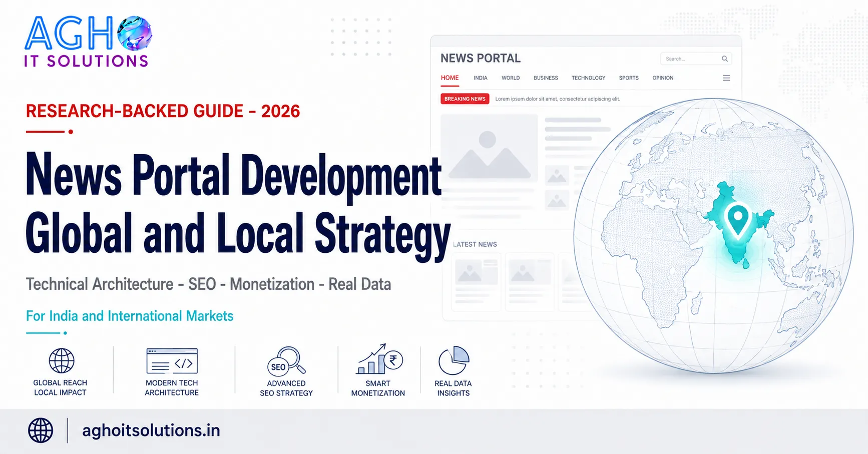Click the SMART MONETIZATION label
Image resolution: width=868 pixels, height=454 pixels.
point(378,388)
